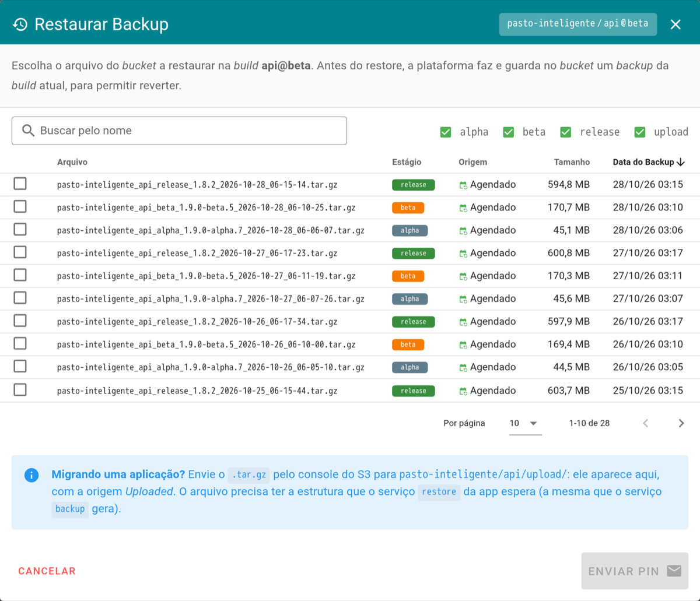Select the alpha.7_2026-10-28_06-06-07 backup checkbox

pos(20,230)
